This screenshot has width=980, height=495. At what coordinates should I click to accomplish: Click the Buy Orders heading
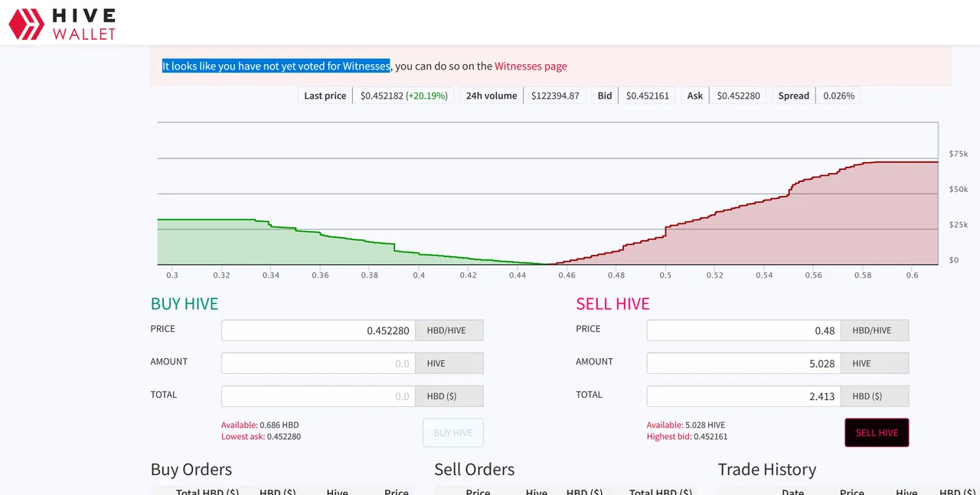coord(191,469)
